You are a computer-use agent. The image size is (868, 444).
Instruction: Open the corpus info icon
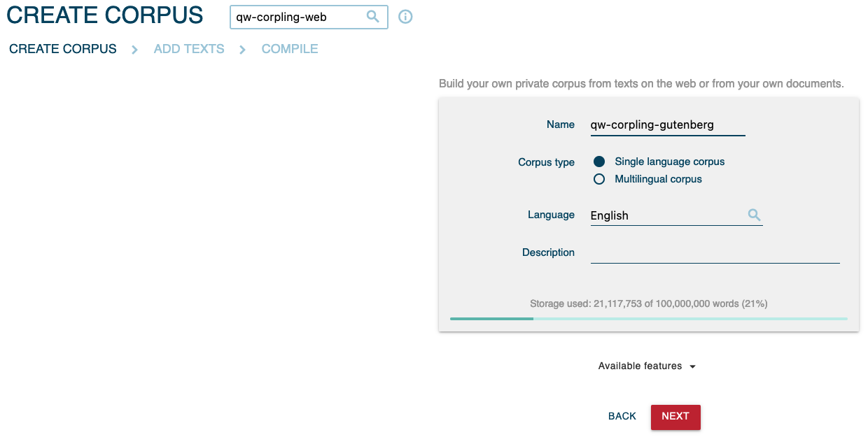point(405,17)
